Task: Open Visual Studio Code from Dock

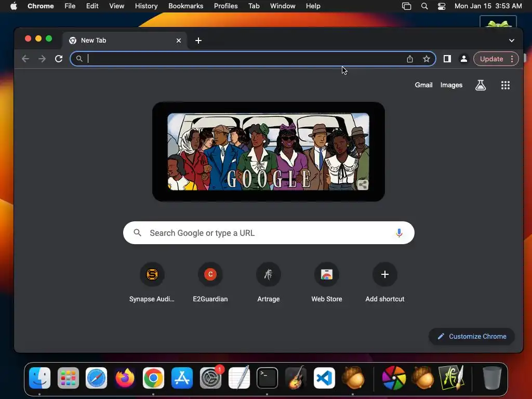Action: 324,378
